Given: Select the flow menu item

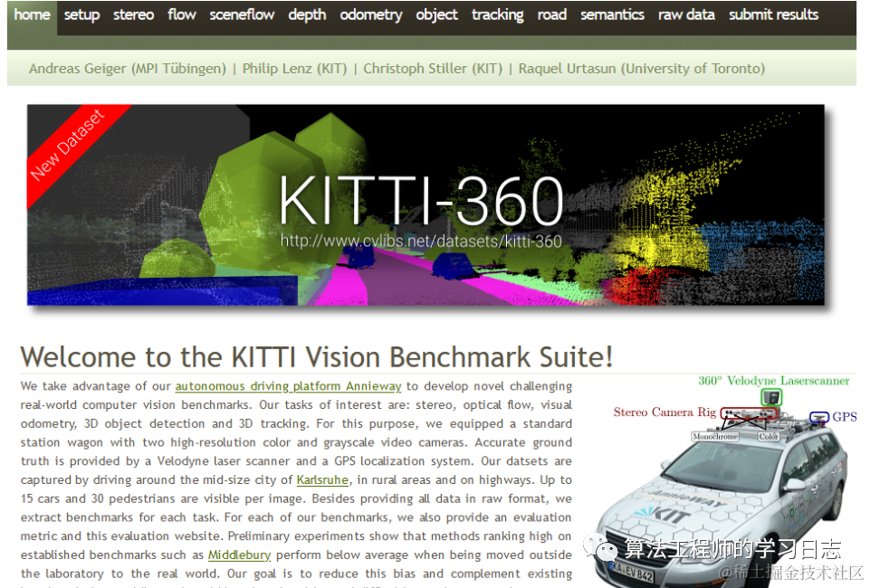Looking at the screenshot, I should [182, 15].
